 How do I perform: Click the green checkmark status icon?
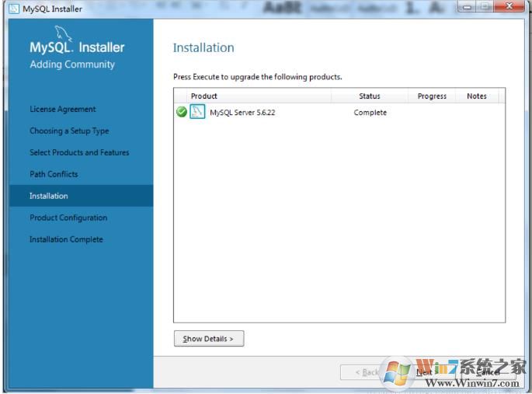click(181, 113)
